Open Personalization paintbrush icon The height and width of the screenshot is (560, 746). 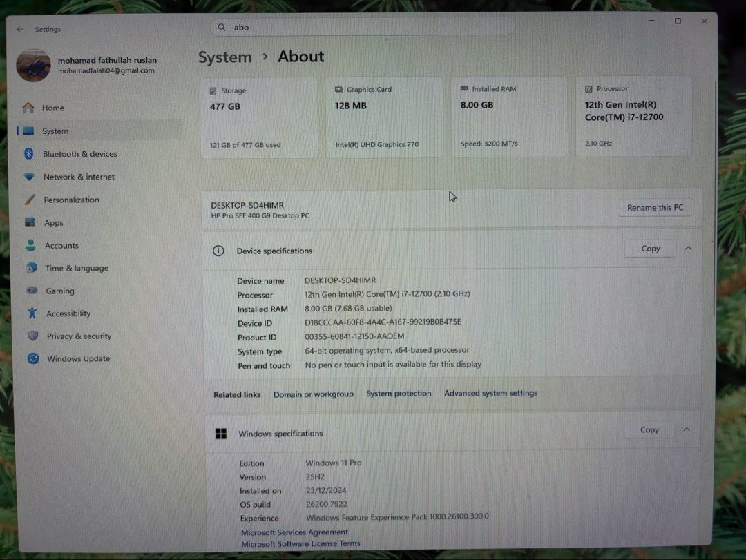click(x=30, y=200)
